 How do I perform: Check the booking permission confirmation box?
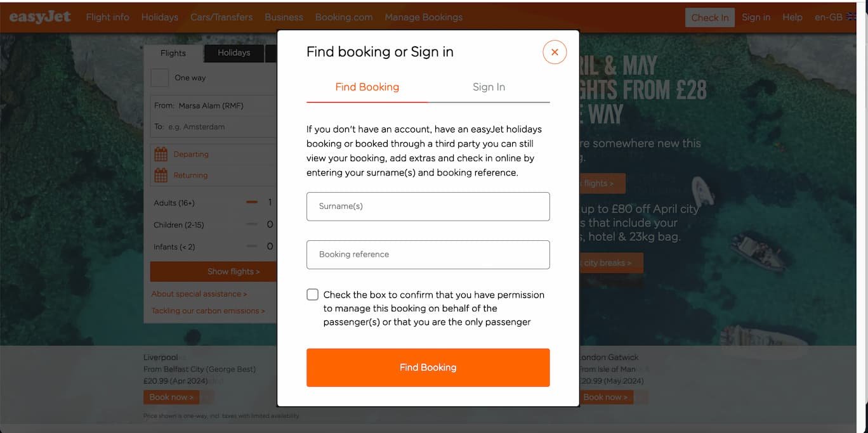point(312,294)
